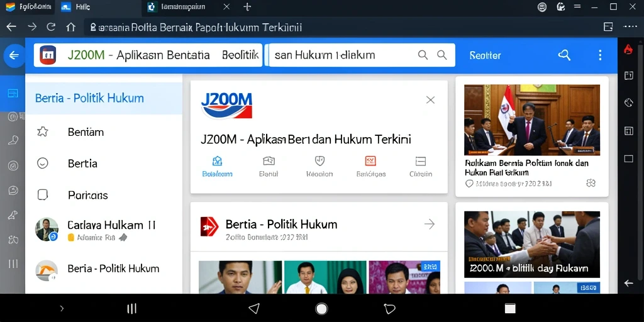Select the Blanul tab on J200M card

269,167
